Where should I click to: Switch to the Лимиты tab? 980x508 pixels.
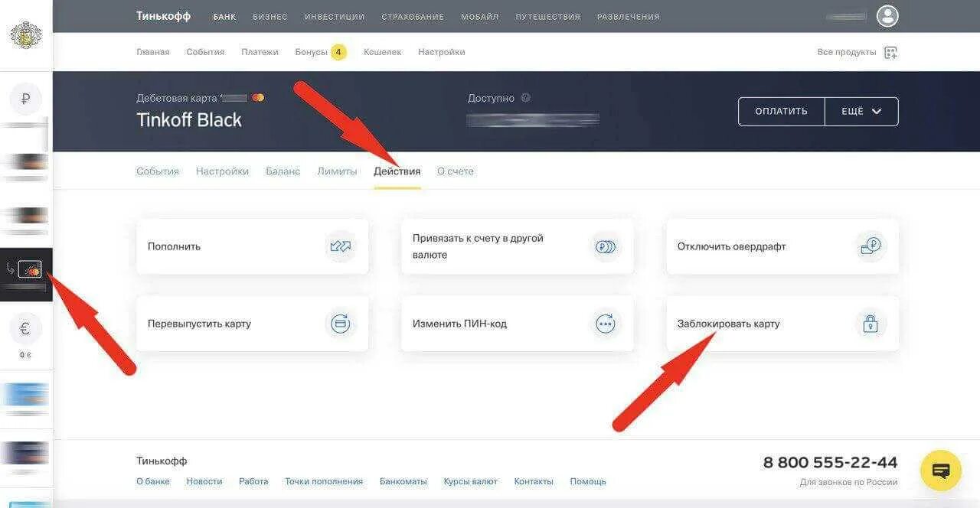coord(337,171)
